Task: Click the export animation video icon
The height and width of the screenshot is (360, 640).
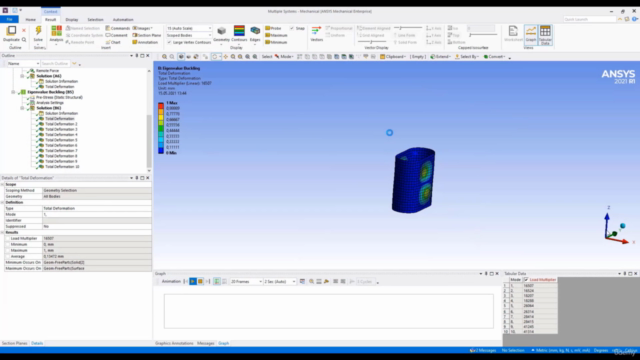Action: [x=302, y=282]
